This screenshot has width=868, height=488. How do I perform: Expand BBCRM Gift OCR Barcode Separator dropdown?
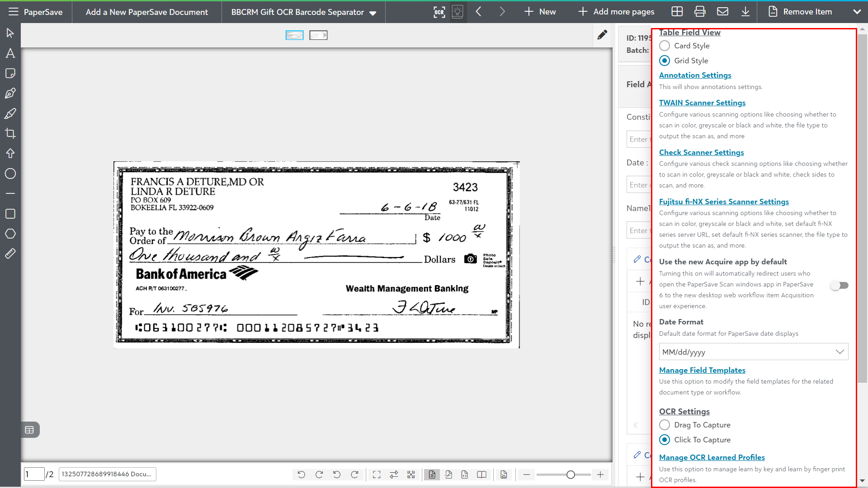373,13
